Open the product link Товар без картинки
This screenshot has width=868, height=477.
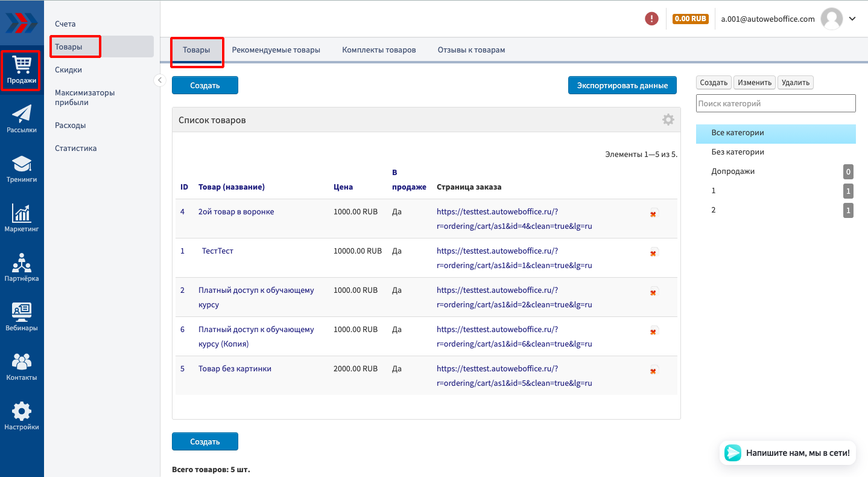tap(235, 368)
